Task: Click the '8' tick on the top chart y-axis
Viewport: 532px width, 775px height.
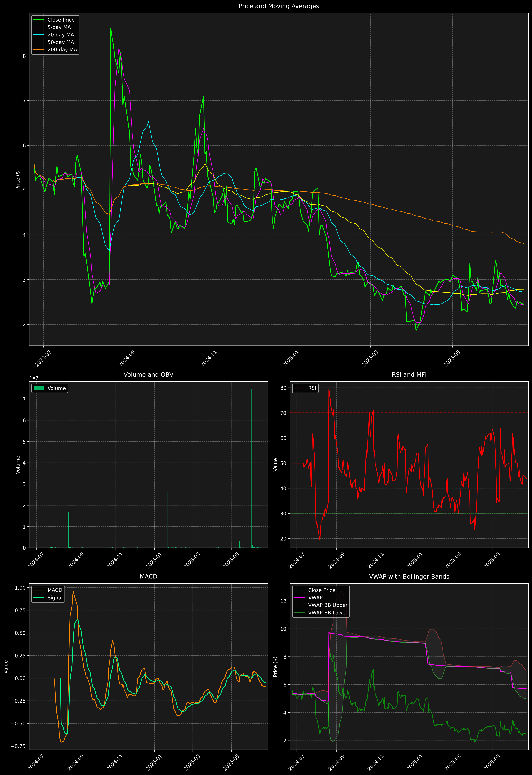Action: [24, 56]
